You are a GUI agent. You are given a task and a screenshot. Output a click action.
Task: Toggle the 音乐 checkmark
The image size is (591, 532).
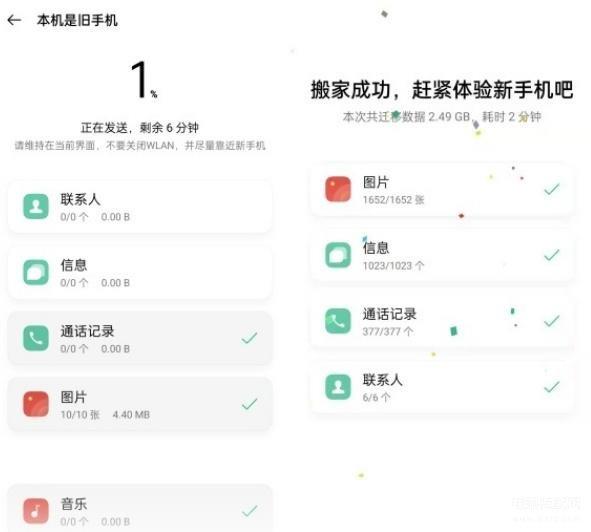coord(250,511)
